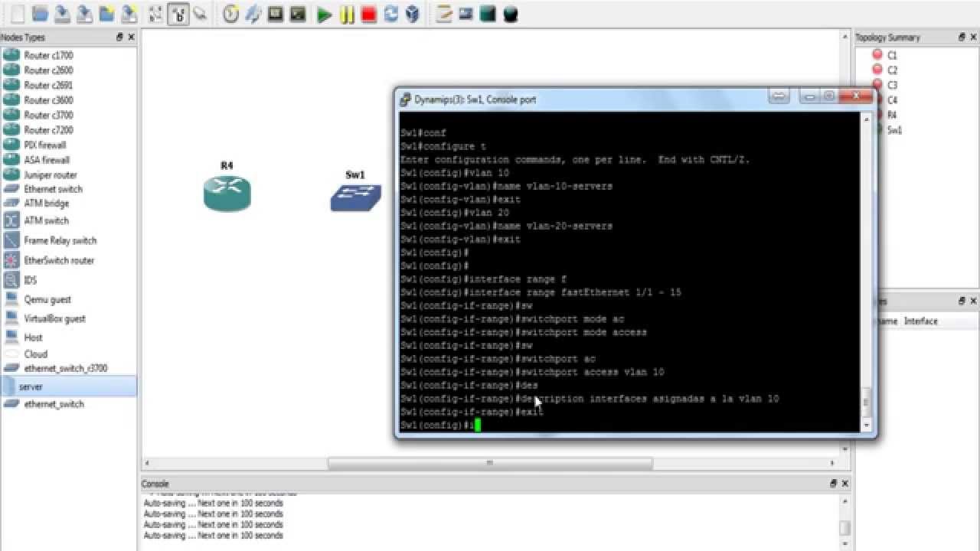Close the Nodes Types panel
The height and width of the screenshot is (551, 980).
tap(131, 37)
